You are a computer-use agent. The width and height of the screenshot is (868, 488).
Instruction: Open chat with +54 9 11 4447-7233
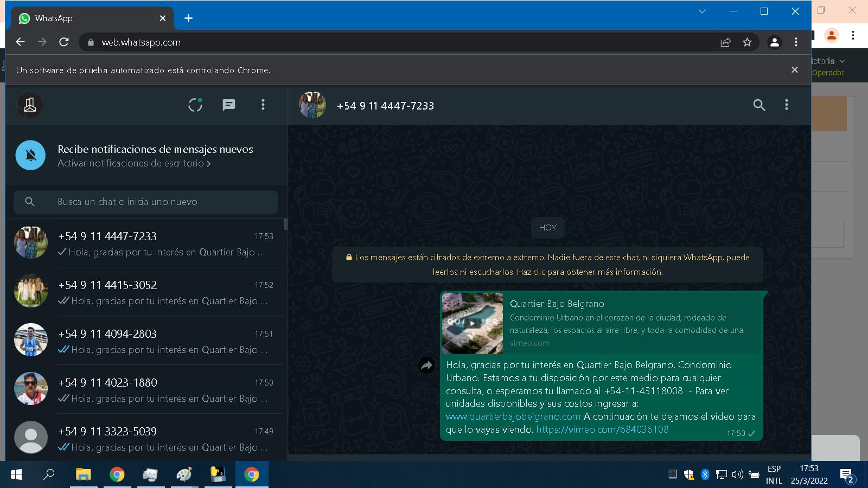pos(145,243)
